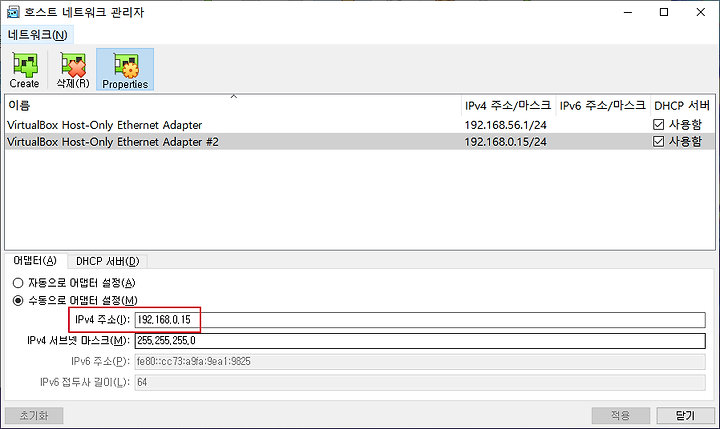
Task: Click the Create network adapter icon
Action: (x=25, y=70)
